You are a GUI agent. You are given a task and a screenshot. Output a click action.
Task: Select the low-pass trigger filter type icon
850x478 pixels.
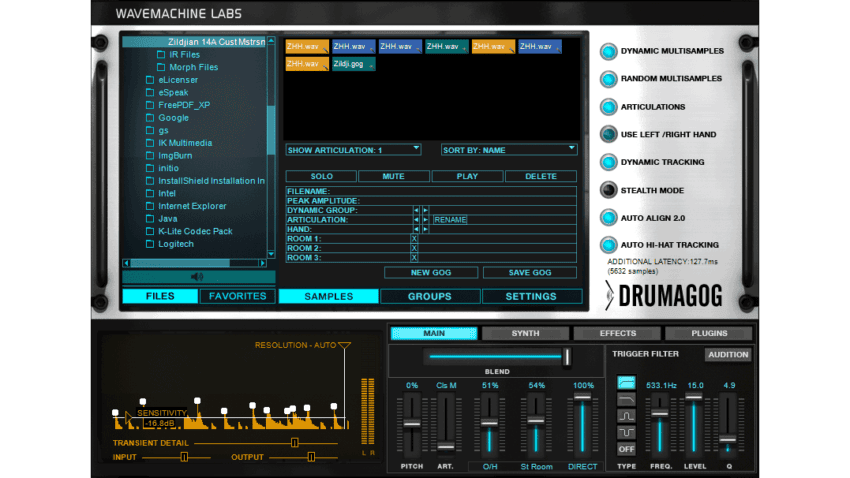626,398
